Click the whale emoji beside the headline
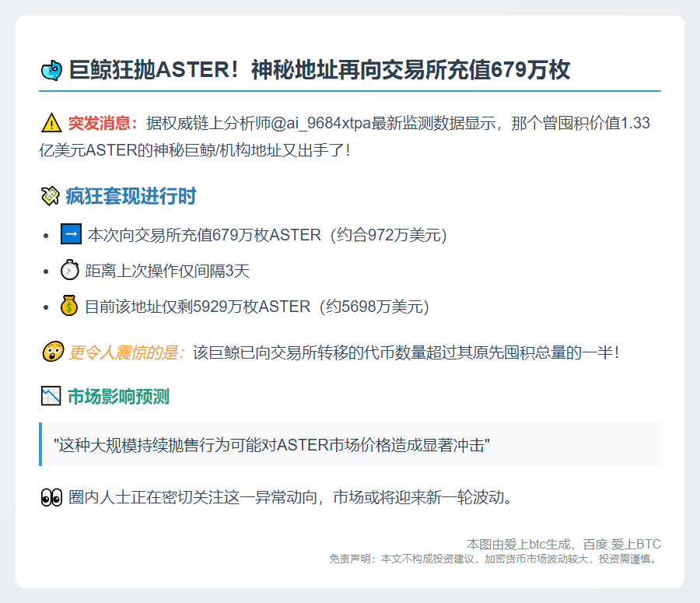The height and width of the screenshot is (603, 700). (x=51, y=71)
